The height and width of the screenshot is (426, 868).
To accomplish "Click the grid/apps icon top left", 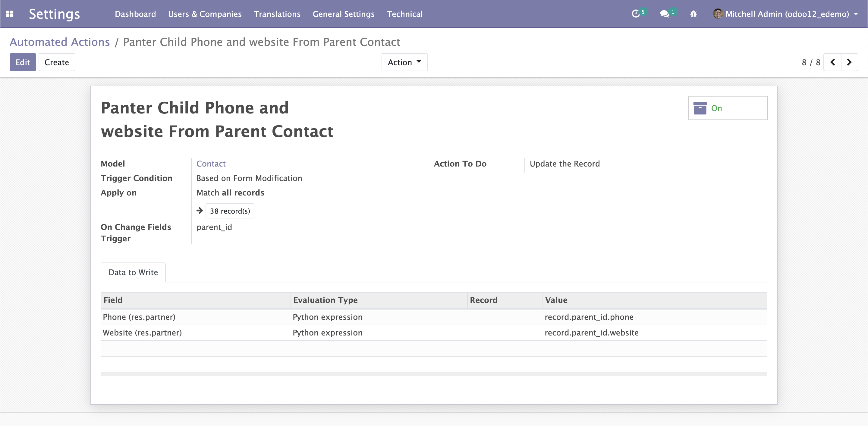I will (9, 14).
